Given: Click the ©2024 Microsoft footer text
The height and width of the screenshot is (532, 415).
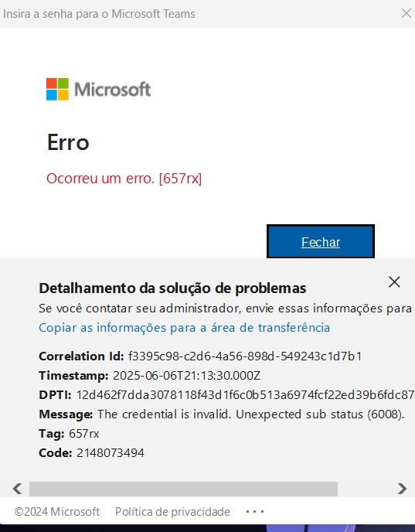Looking at the screenshot, I should point(57,512).
